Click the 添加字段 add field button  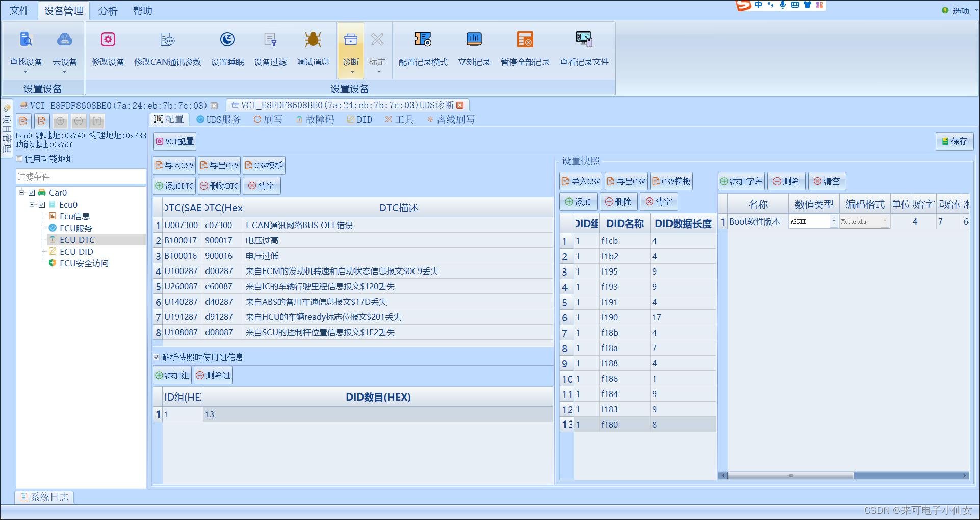click(x=741, y=181)
